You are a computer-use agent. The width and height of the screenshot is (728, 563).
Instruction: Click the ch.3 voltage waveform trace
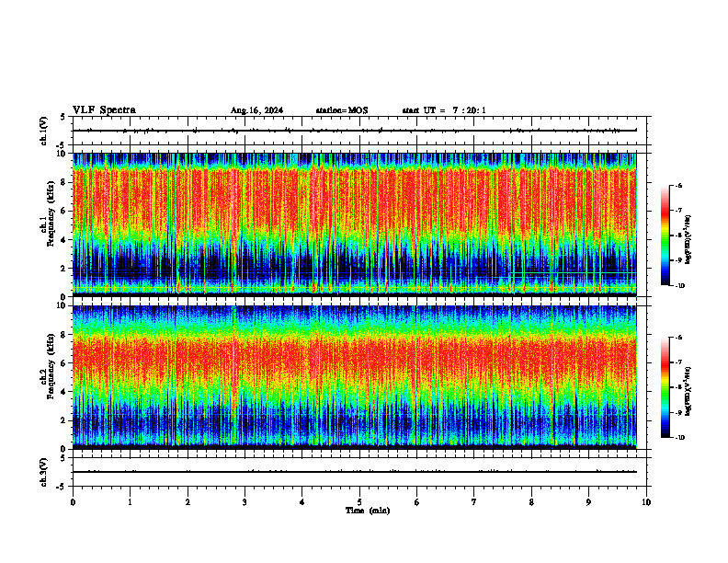[354, 472]
